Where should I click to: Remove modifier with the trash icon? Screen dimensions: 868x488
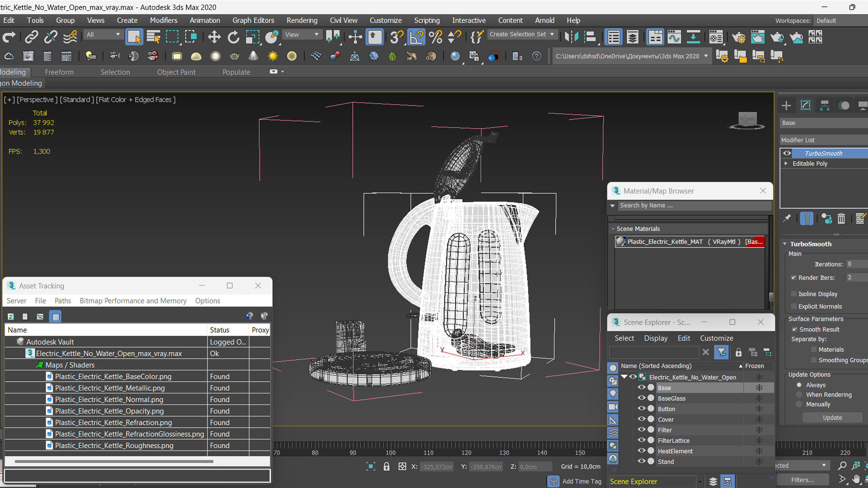[841, 219]
